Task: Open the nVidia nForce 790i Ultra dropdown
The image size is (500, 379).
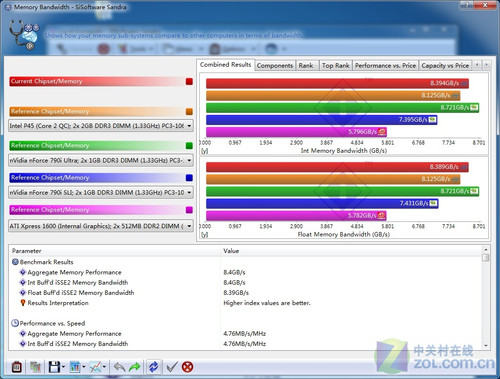Action: (189, 160)
